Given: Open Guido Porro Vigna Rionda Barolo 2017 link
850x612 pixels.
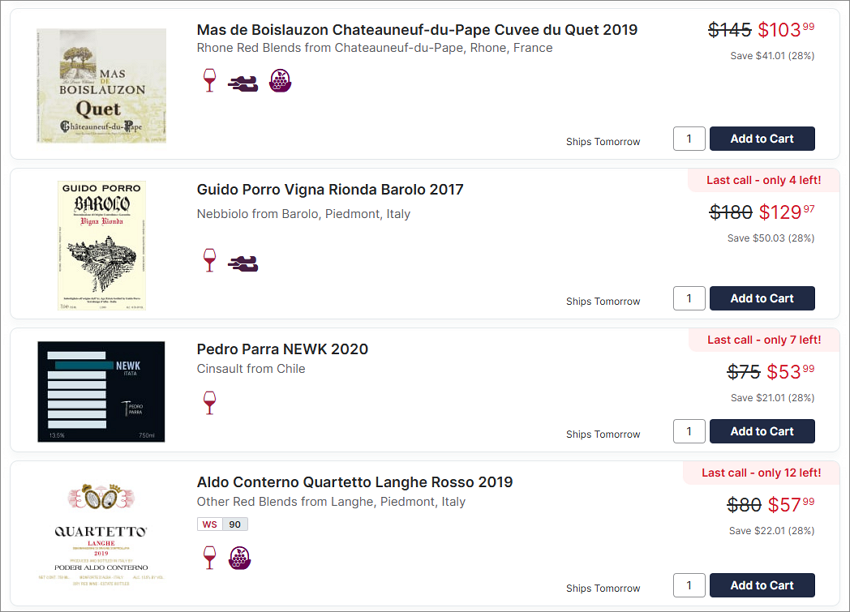Looking at the screenshot, I should click(x=330, y=190).
